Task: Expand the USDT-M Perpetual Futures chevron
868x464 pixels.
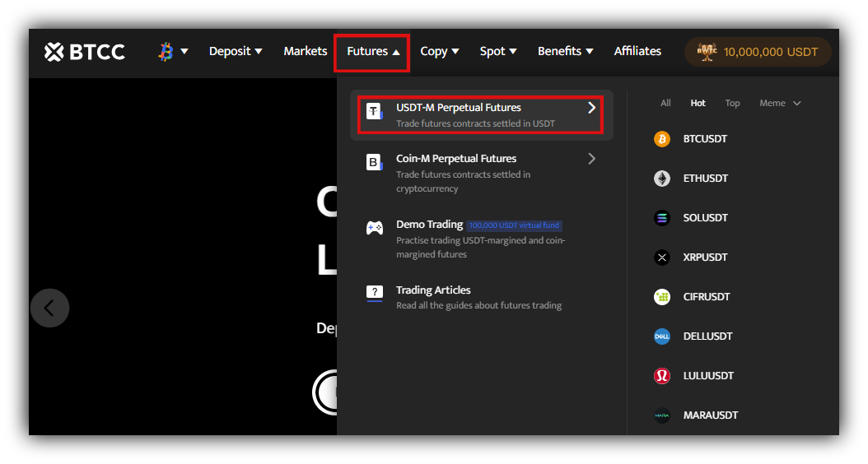Action: point(592,107)
